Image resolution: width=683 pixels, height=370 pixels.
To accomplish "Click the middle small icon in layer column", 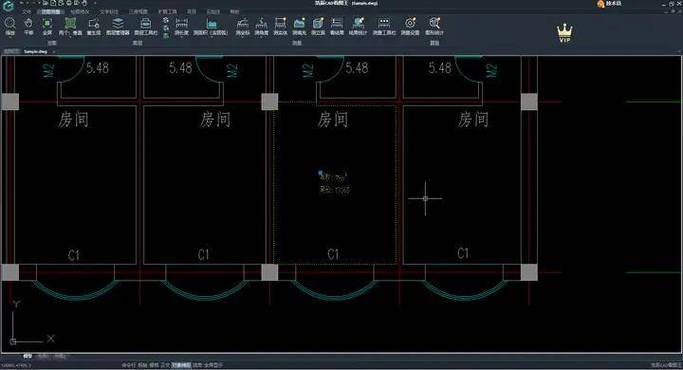I will point(166,28).
